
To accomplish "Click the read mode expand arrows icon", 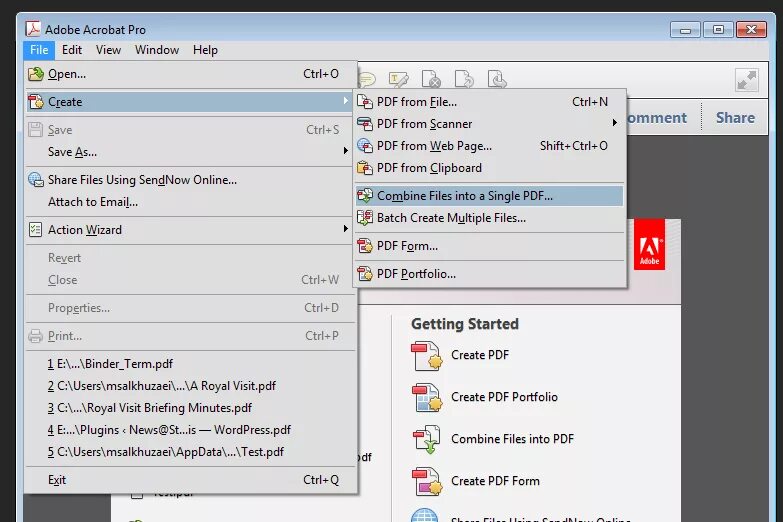I will click(747, 80).
